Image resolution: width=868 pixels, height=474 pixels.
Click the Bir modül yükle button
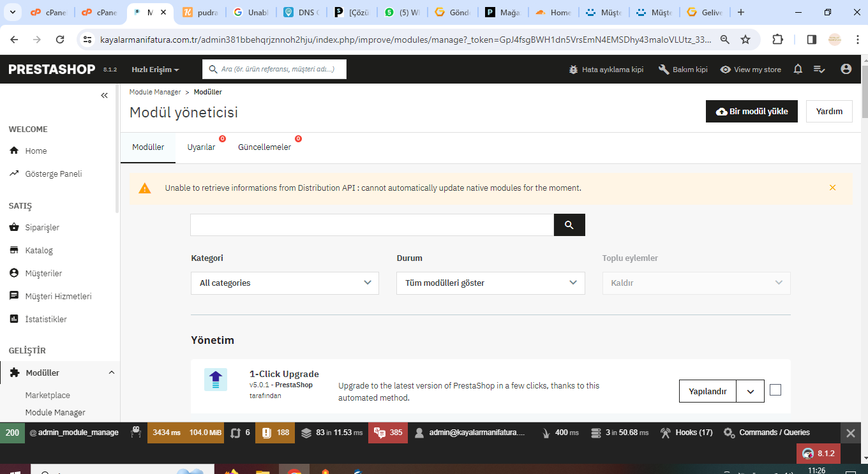click(752, 111)
